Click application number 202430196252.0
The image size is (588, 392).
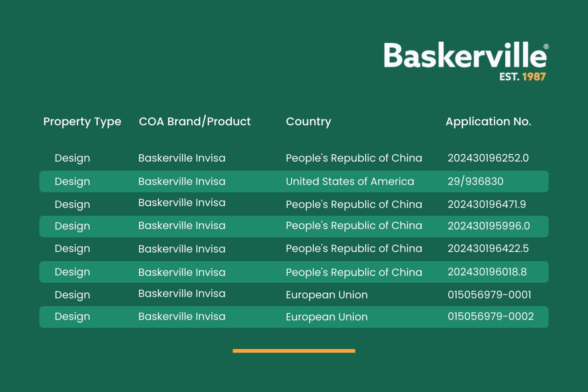tap(488, 158)
